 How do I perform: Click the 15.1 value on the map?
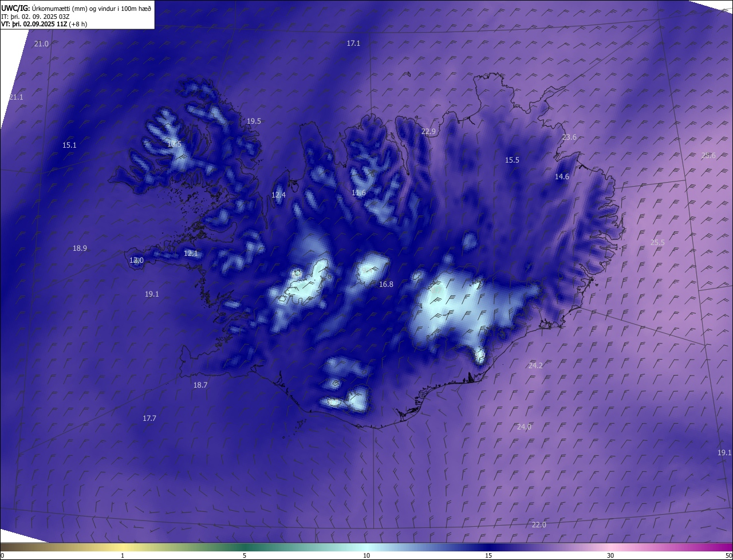pyautogui.click(x=69, y=145)
